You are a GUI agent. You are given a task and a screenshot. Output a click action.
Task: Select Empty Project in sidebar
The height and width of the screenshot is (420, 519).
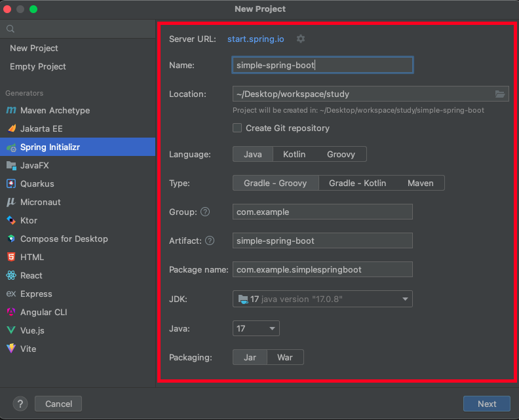(x=38, y=67)
